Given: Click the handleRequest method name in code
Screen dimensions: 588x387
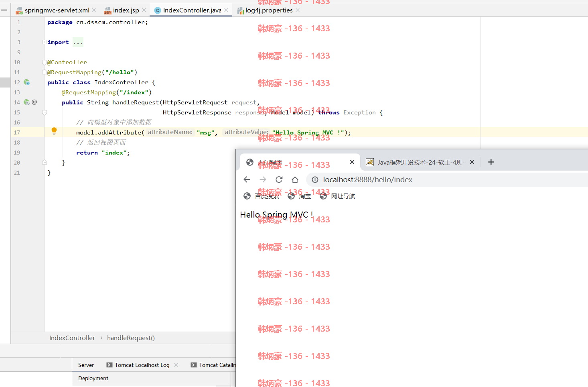Looking at the screenshot, I should (136, 102).
